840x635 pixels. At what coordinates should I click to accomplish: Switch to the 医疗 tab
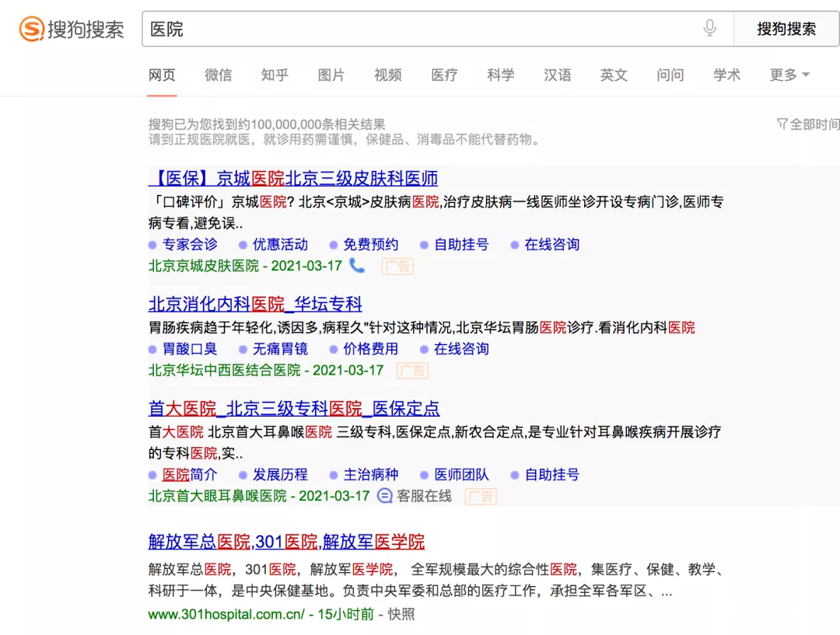click(x=445, y=75)
